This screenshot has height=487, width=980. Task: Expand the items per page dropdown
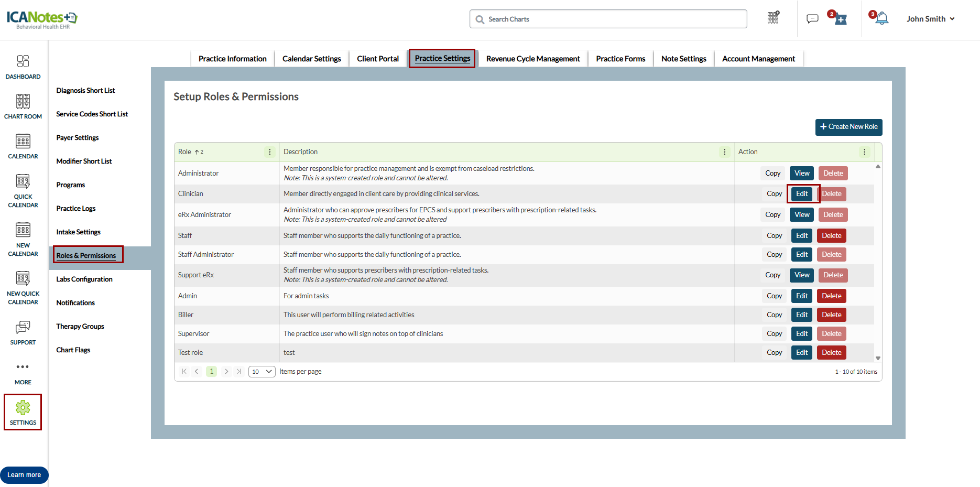[x=262, y=372]
